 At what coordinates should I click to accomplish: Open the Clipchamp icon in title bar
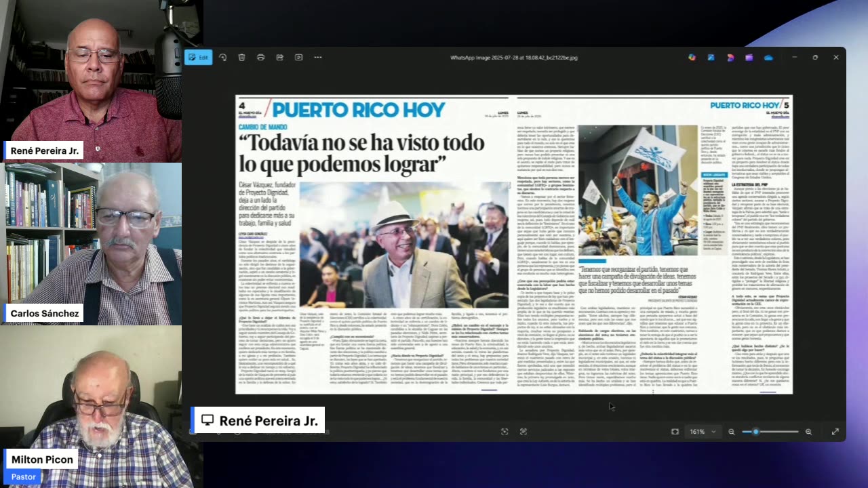click(730, 58)
